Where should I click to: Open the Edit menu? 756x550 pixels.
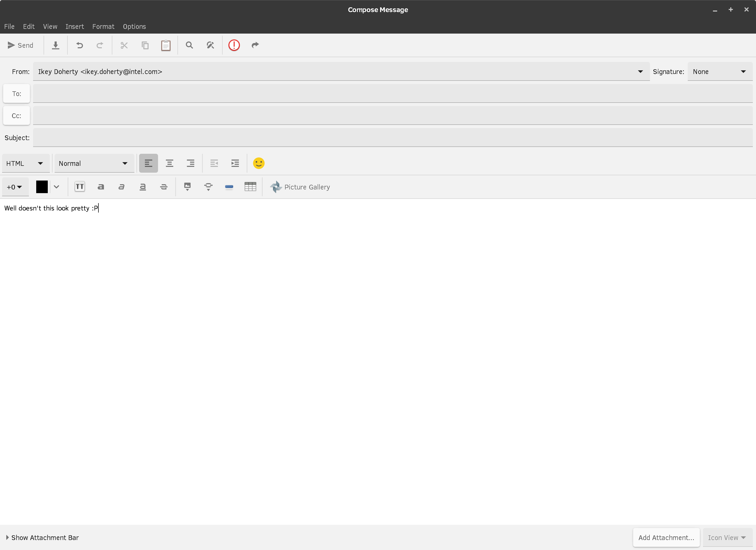tap(29, 27)
